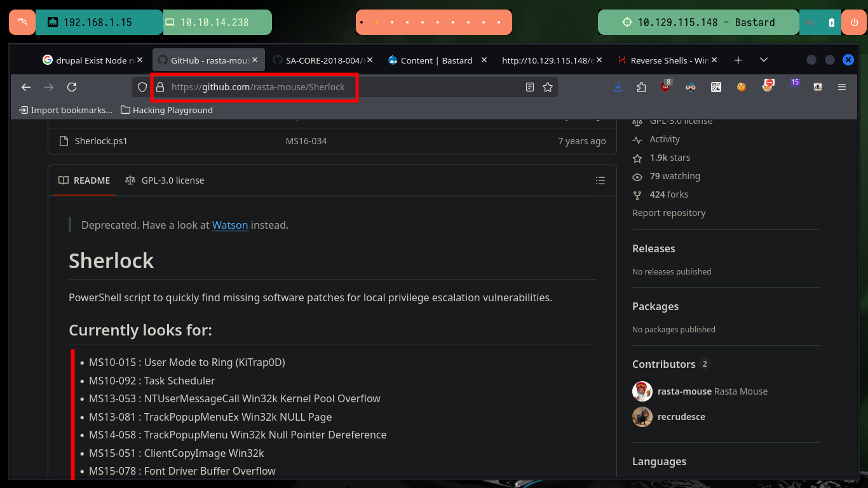Click the muted volume icon in the top bar
868x488 pixels.
811,22
